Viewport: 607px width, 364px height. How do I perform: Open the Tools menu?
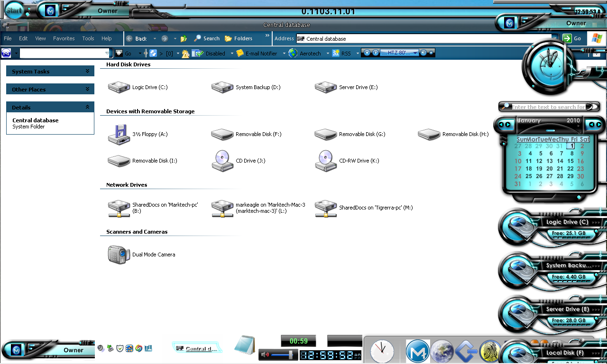(x=88, y=39)
